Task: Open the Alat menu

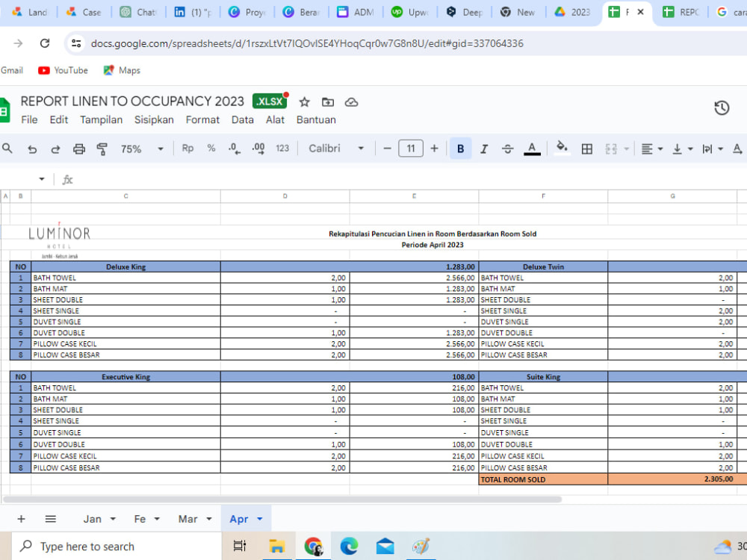Action: click(275, 119)
